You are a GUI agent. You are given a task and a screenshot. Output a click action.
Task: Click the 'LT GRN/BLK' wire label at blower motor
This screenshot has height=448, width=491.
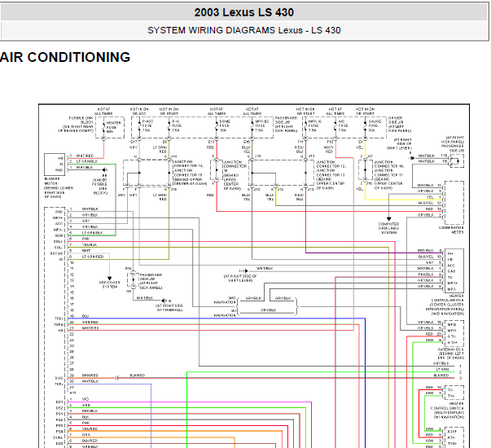point(88,161)
